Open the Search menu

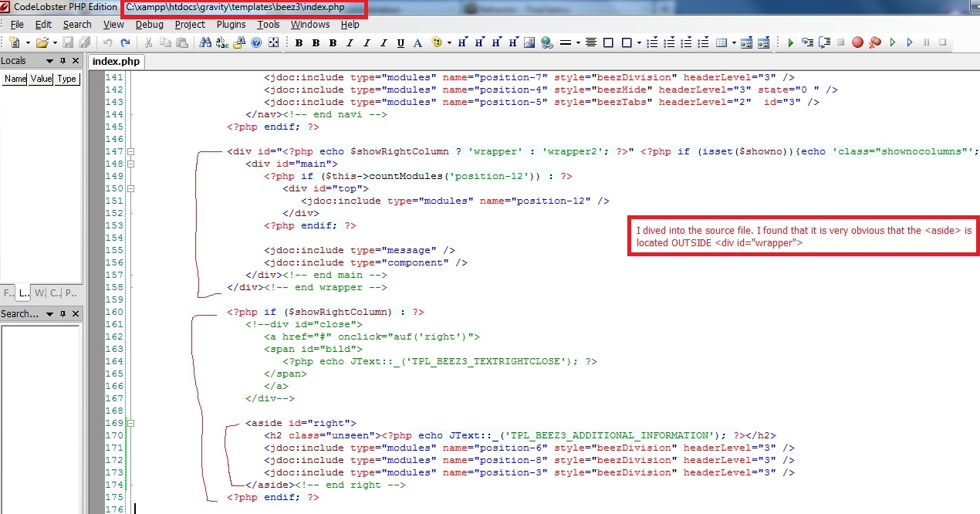pos(77,25)
